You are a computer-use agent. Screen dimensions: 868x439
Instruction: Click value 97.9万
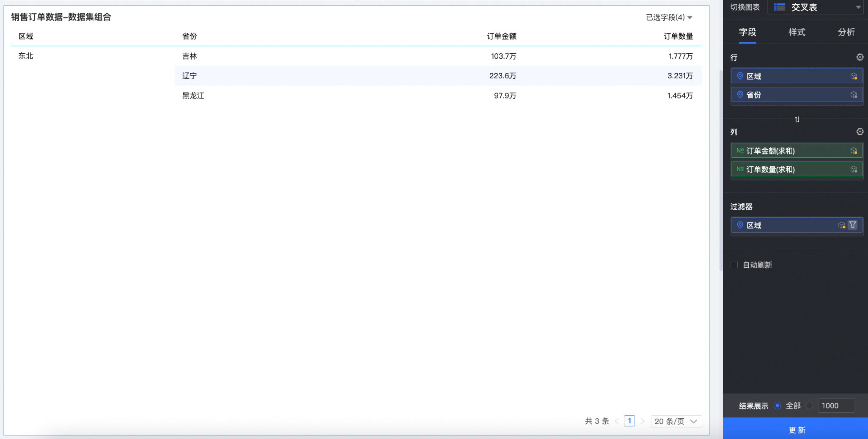coord(505,96)
